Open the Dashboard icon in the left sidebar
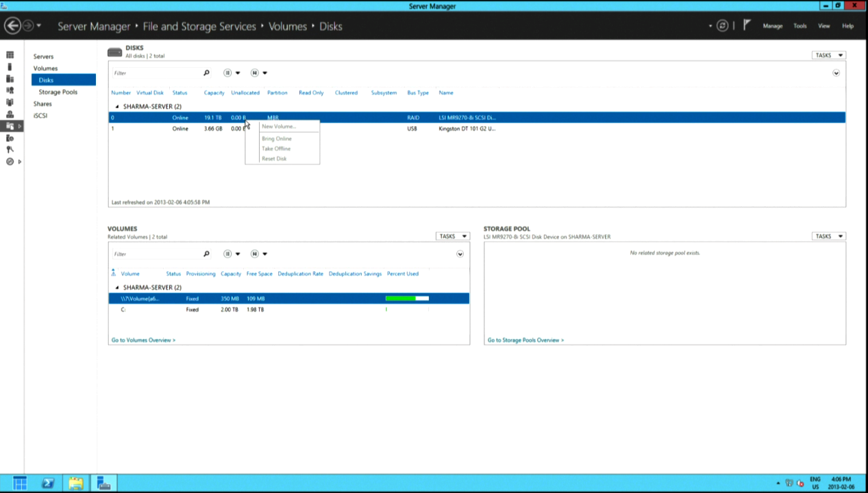The image size is (868, 493). [x=10, y=55]
